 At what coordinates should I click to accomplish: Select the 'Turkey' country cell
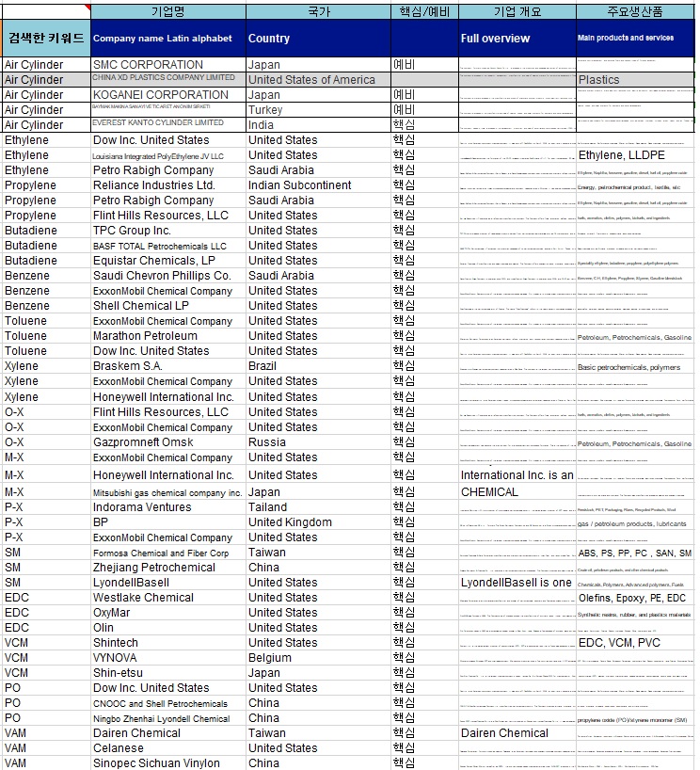(x=319, y=110)
